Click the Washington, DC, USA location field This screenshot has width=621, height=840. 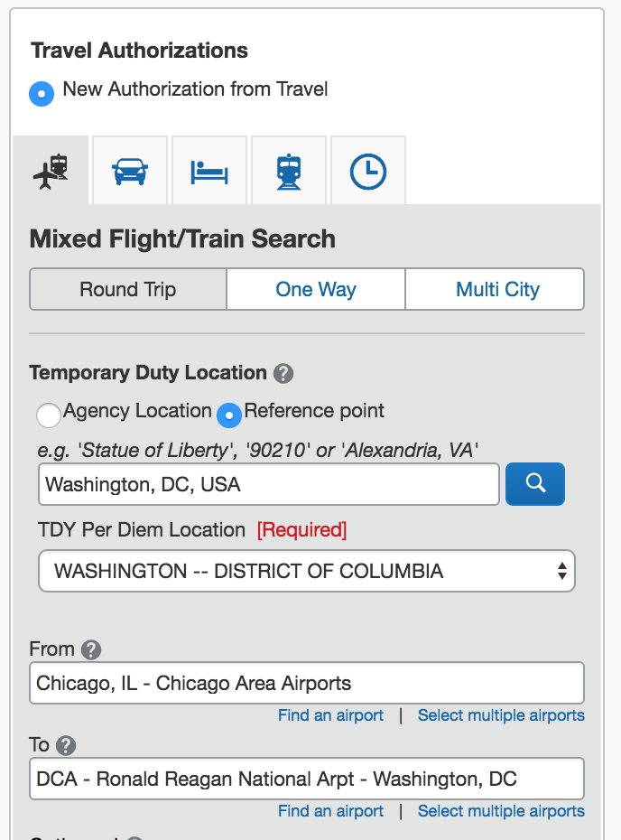pyautogui.click(x=268, y=484)
